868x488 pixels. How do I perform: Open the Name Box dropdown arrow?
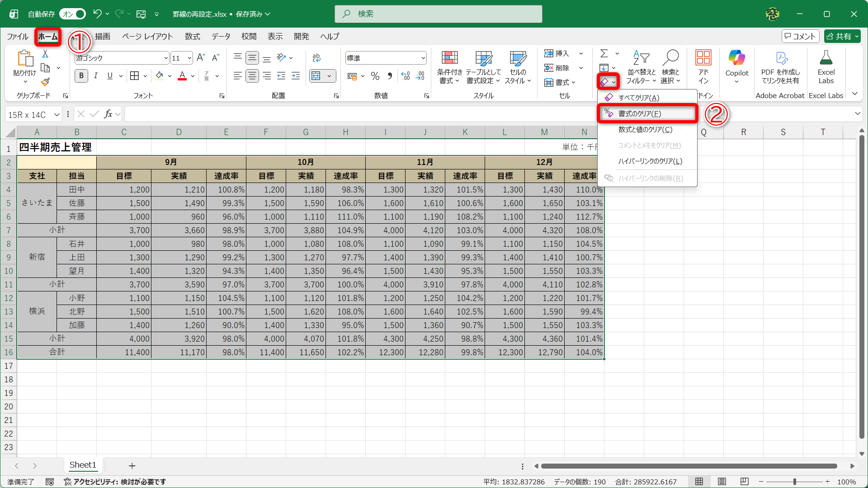[x=57, y=115]
